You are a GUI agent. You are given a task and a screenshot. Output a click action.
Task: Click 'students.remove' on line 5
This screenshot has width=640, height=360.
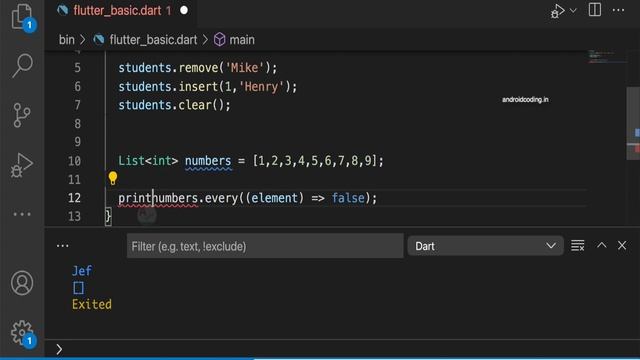(169, 68)
